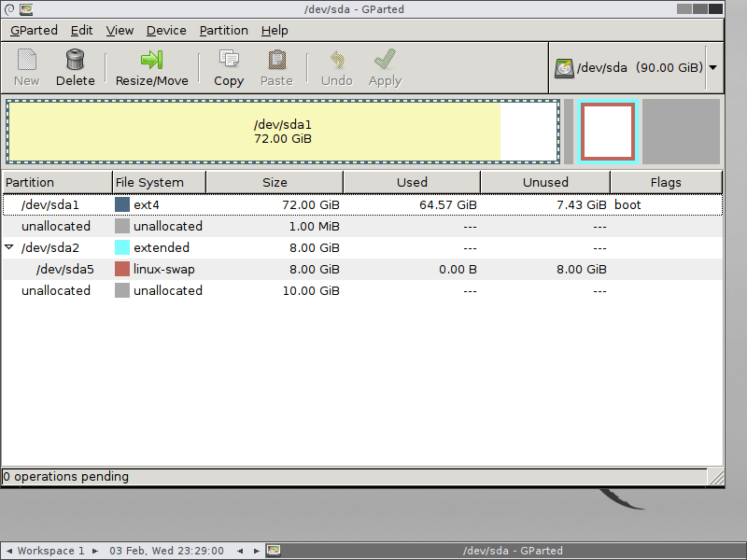The height and width of the screenshot is (560, 747).
Task: Select the Copy partition icon
Action: [x=228, y=67]
